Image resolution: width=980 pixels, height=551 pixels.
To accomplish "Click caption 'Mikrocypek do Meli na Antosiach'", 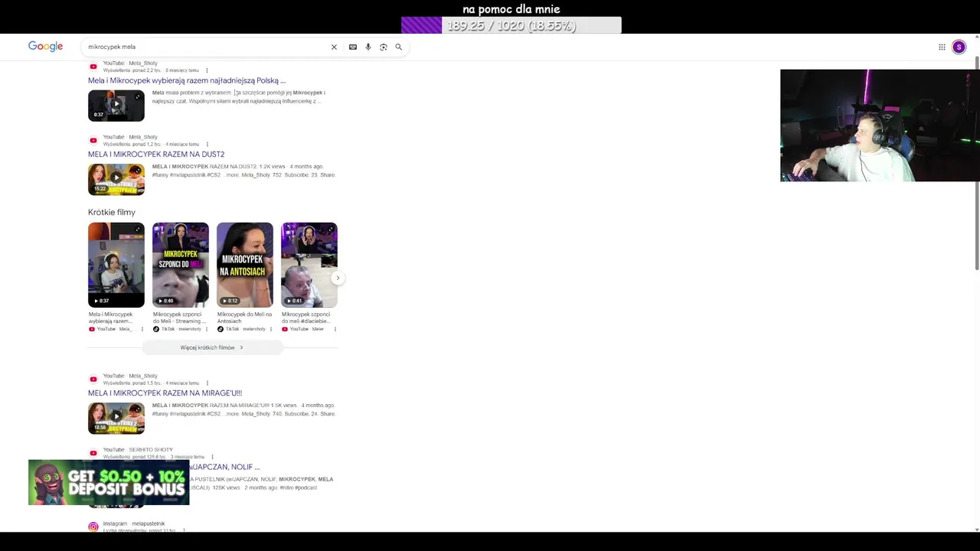I will pyautogui.click(x=244, y=318).
